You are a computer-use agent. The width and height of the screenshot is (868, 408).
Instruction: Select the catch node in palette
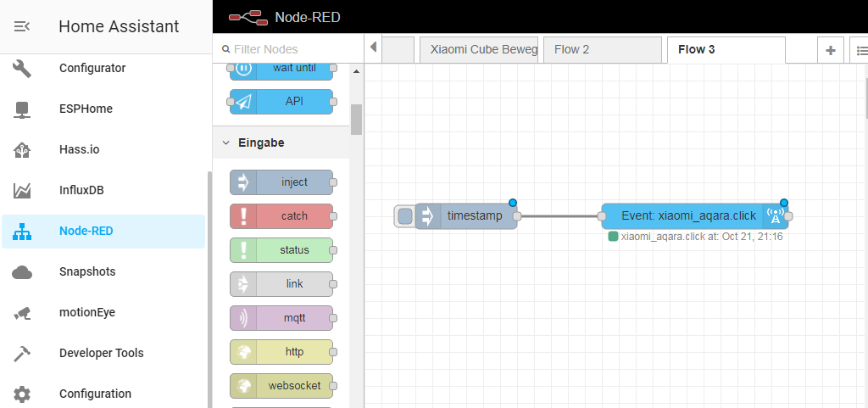[x=281, y=216]
